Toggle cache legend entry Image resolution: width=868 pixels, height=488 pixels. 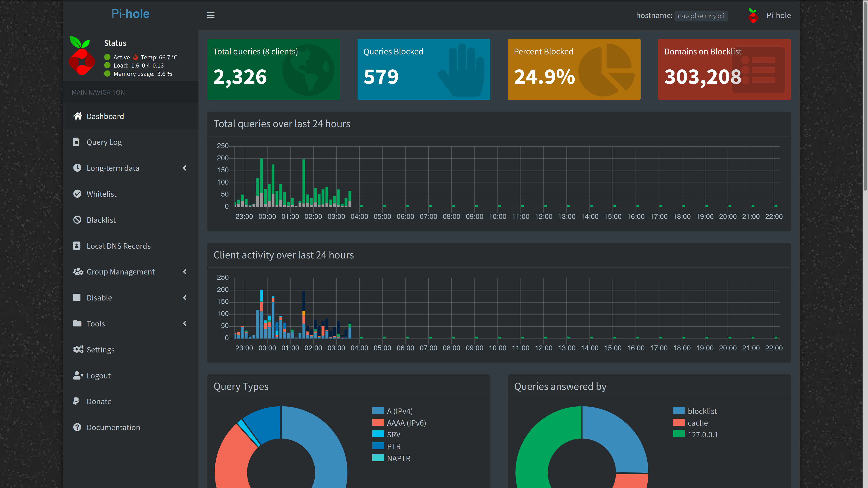click(x=690, y=423)
